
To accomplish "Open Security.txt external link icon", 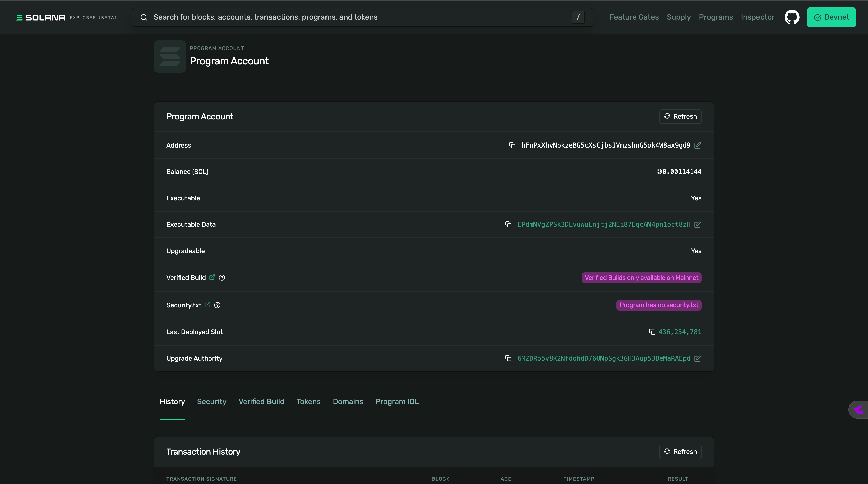I will (x=207, y=305).
